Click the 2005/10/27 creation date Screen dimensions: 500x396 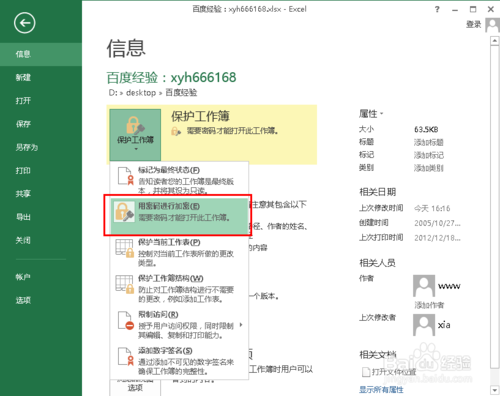coord(437,223)
